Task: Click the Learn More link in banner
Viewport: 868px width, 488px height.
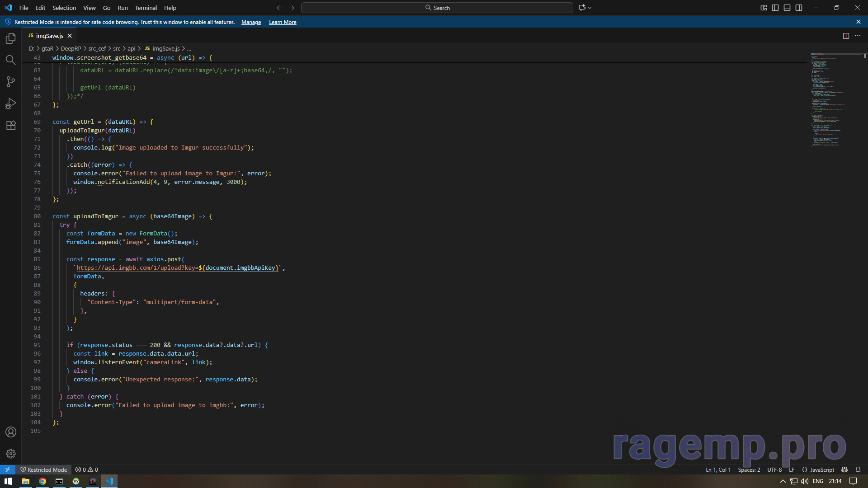Action: click(283, 22)
